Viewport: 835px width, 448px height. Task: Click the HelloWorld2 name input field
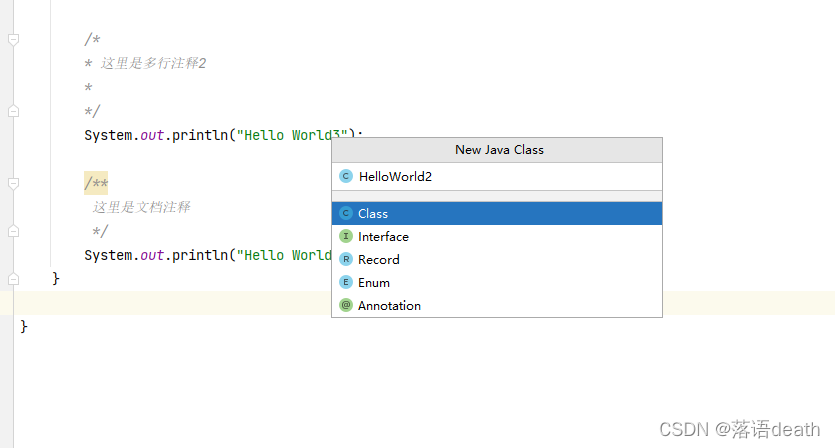[x=497, y=176]
